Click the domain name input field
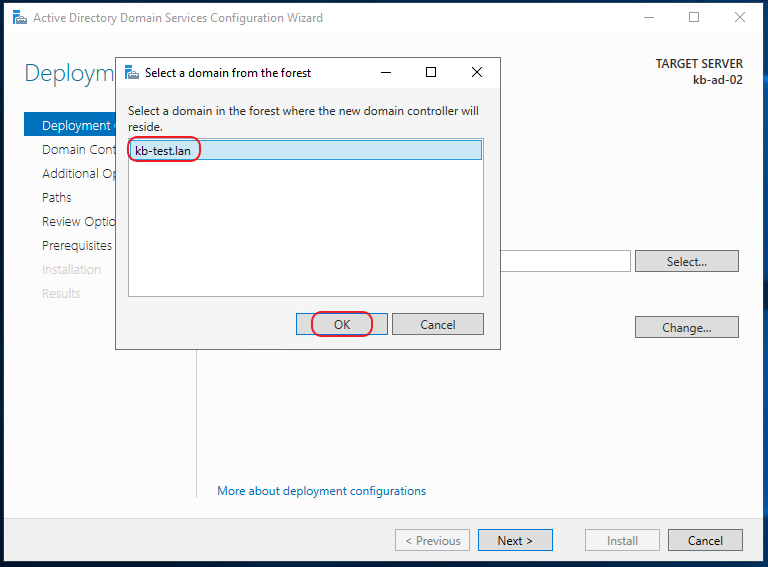 [x=565, y=261]
